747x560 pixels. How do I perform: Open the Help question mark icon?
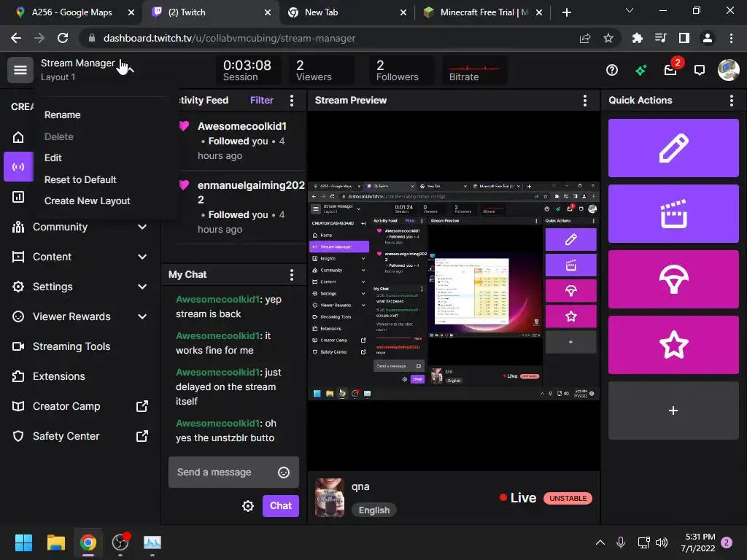coord(612,71)
